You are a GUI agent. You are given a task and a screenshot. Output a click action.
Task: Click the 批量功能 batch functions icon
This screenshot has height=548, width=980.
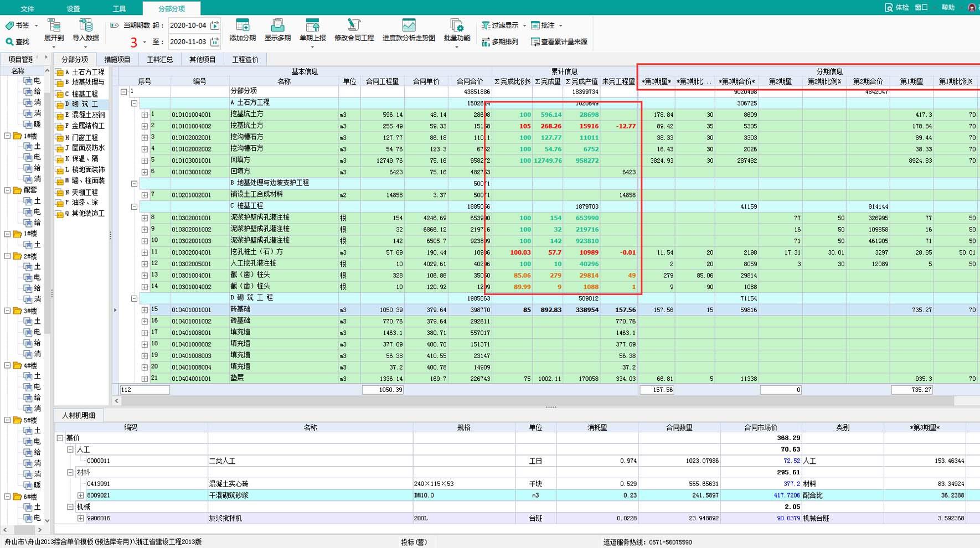(457, 25)
